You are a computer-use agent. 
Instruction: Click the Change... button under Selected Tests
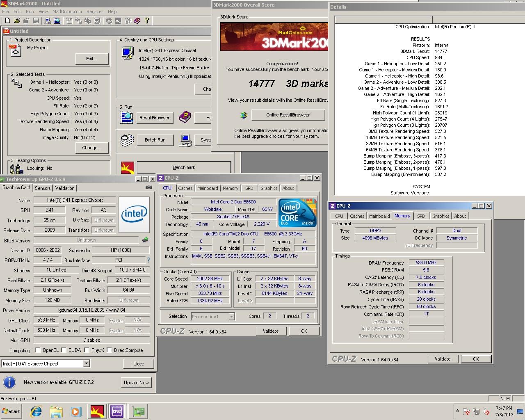(92, 148)
